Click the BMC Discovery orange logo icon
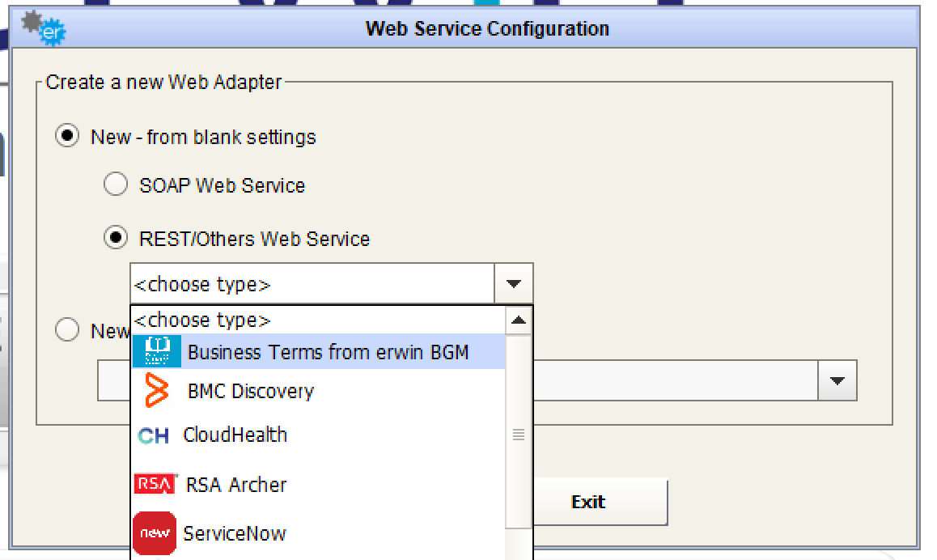This screenshot has width=937, height=560. tap(156, 391)
